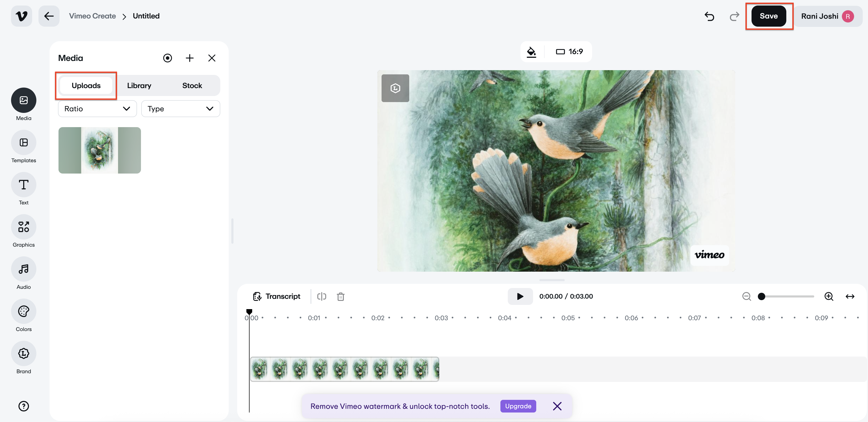The image size is (868, 422).
Task: Click the timeline zoom slider handle
Action: click(762, 296)
